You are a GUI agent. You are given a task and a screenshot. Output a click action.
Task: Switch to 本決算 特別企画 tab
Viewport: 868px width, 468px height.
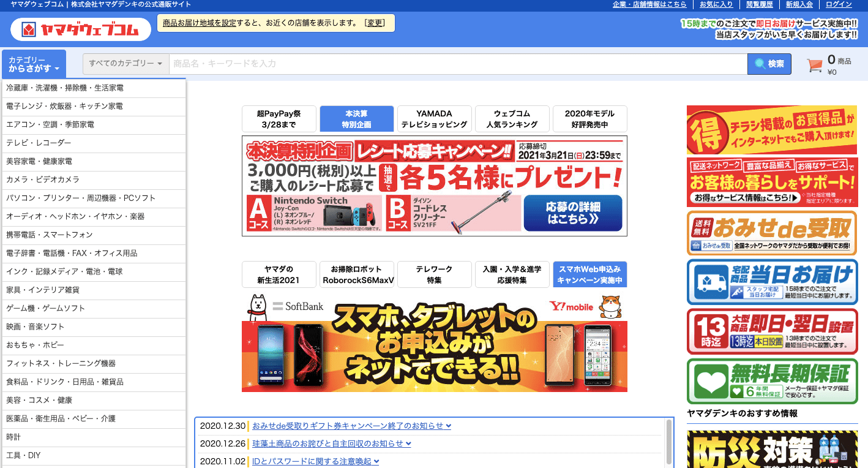pos(357,119)
